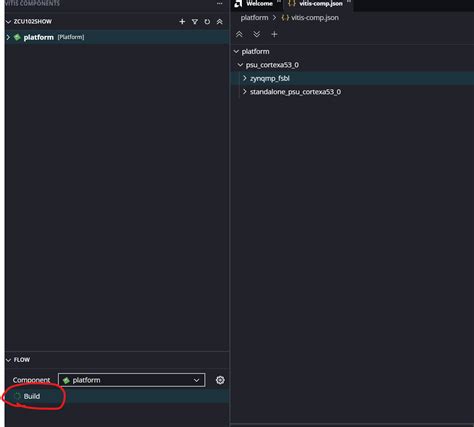The width and height of the screenshot is (474, 427).
Task: Click the green platform component icon
Action: point(17,37)
